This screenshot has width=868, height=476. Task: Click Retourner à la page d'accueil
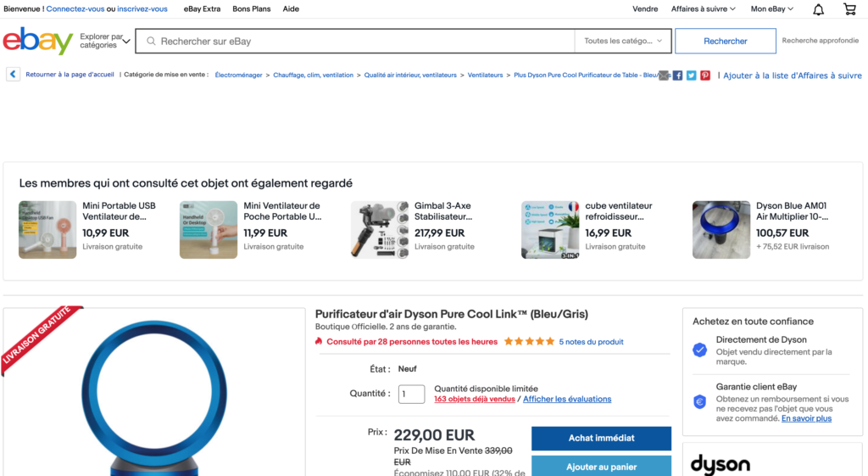tap(70, 75)
